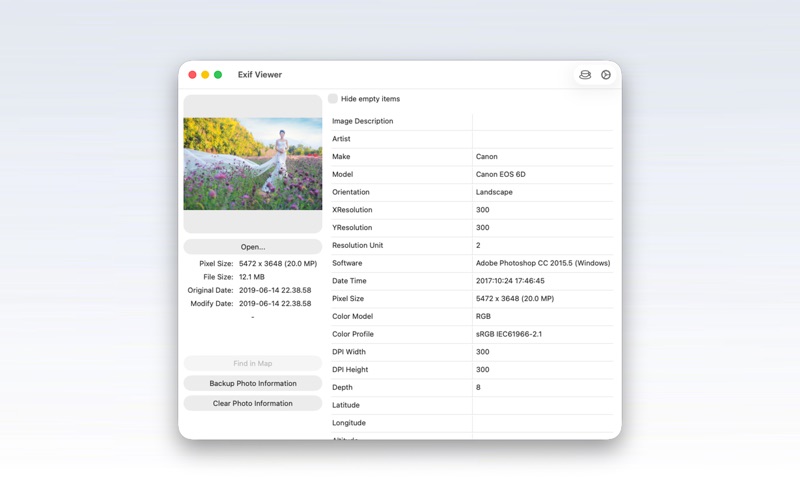
Task: Click the 12.1 MB file size value
Action: tap(252, 277)
